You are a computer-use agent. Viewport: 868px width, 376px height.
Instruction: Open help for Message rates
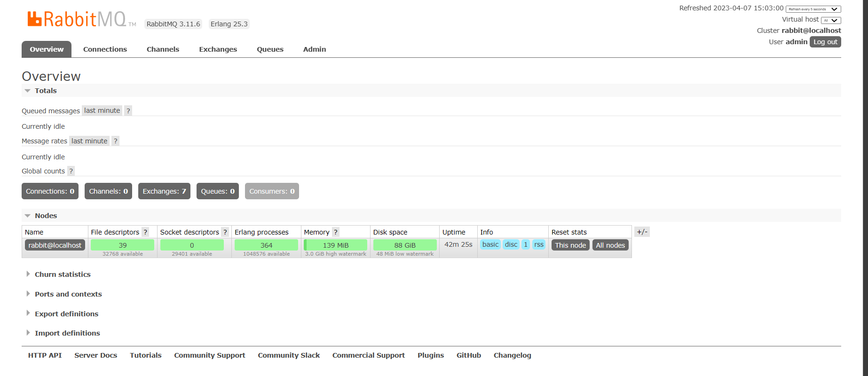tap(116, 141)
